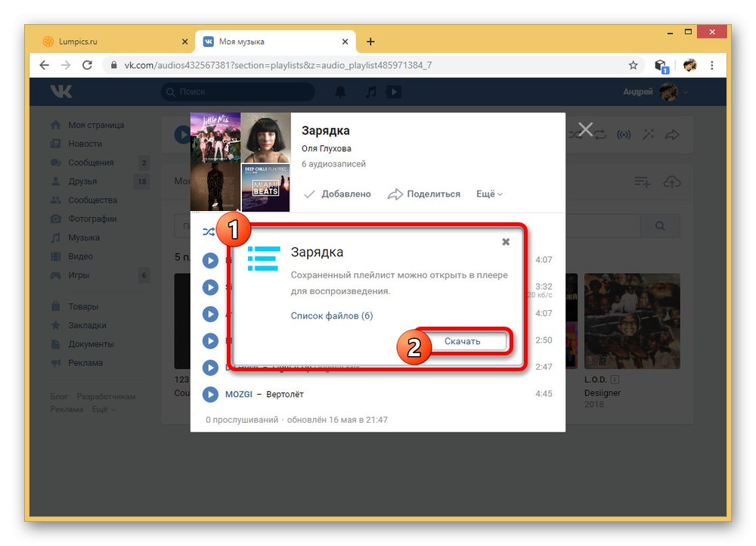Open the notifications bell
The width and height of the screenshot is (756, 546).
pyautogui.click(x=340, y=92)
